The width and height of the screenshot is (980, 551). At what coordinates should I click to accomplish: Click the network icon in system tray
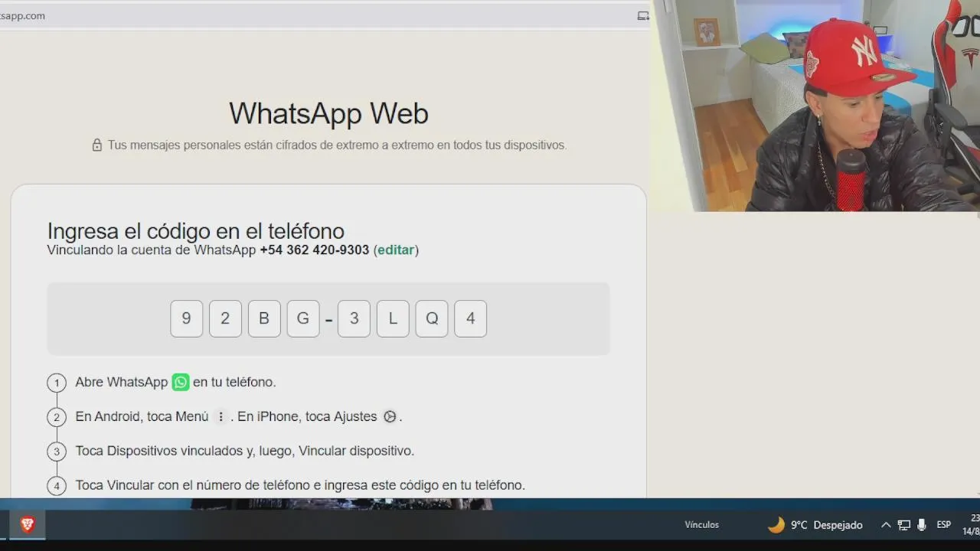click(904, 525)
